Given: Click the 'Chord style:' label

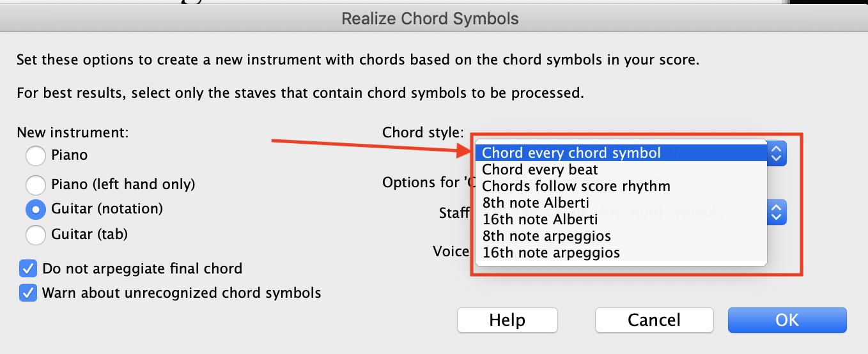Looking at the screenshot, I should [422, 133].
